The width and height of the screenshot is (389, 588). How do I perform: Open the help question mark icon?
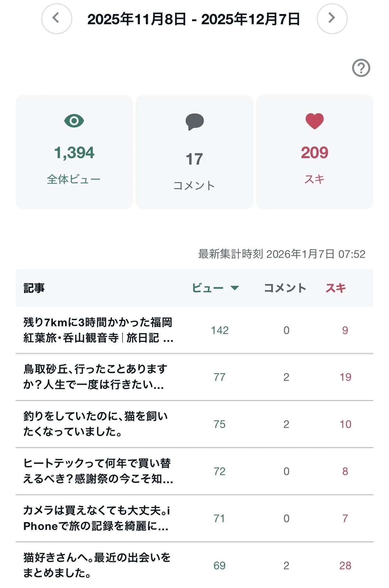point(361,68)
